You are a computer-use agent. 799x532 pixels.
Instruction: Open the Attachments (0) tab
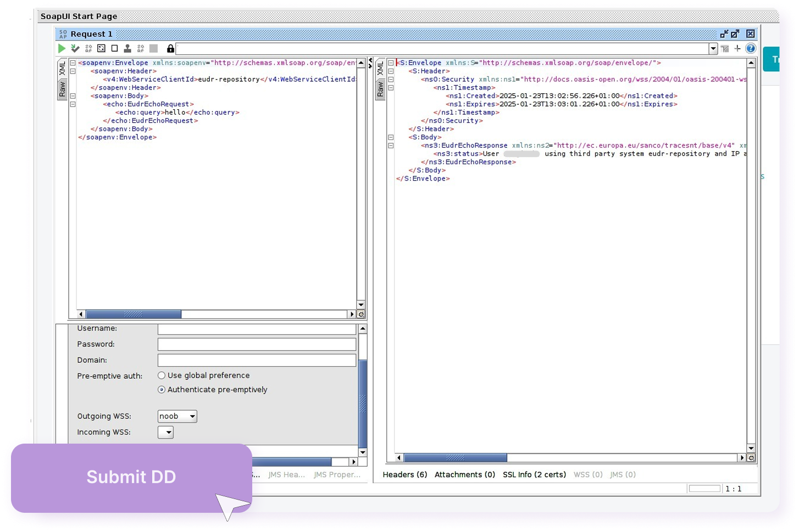coord(465,474)
